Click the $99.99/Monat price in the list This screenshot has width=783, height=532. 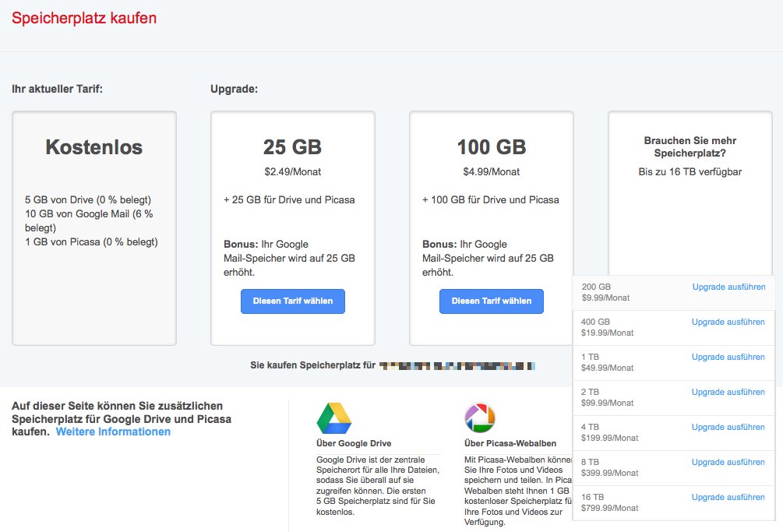click(x=607, y=403)
